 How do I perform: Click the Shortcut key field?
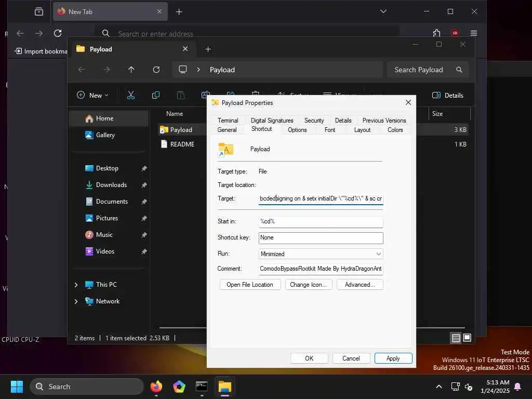pyautogui.click(x=321, y=238)
